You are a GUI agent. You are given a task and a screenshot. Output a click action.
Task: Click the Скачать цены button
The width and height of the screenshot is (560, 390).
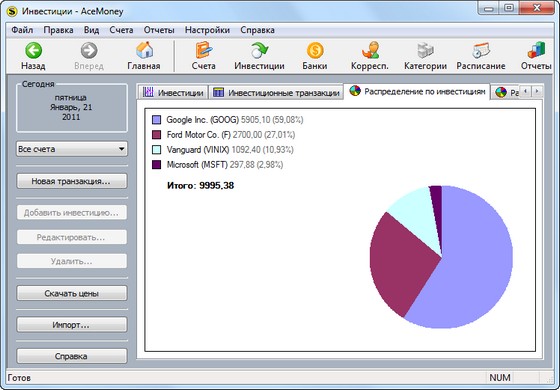(72, 293)
